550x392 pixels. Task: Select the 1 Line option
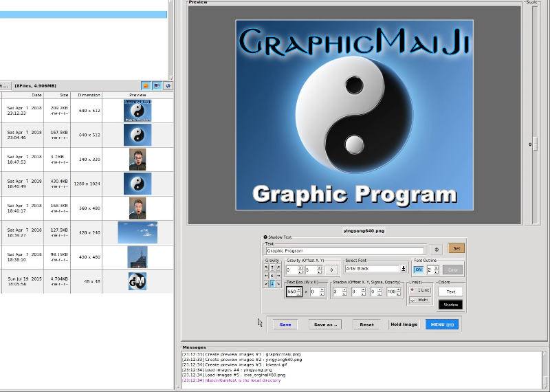(x=420, y=290)
